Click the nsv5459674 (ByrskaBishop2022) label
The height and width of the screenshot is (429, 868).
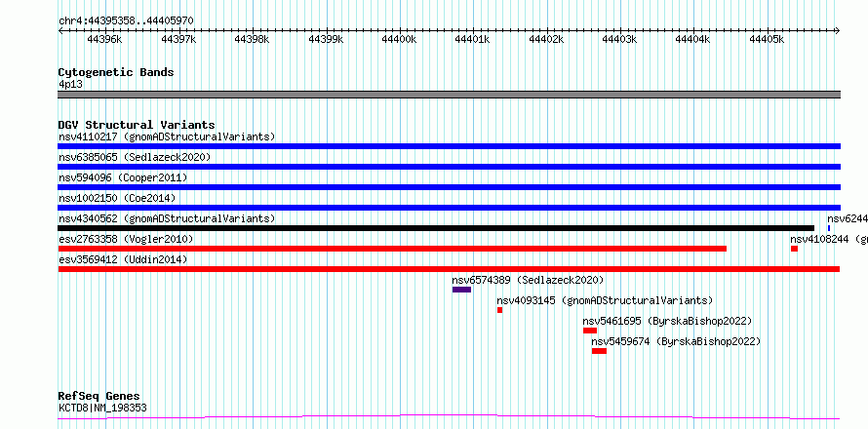click(x=677, y=341)
